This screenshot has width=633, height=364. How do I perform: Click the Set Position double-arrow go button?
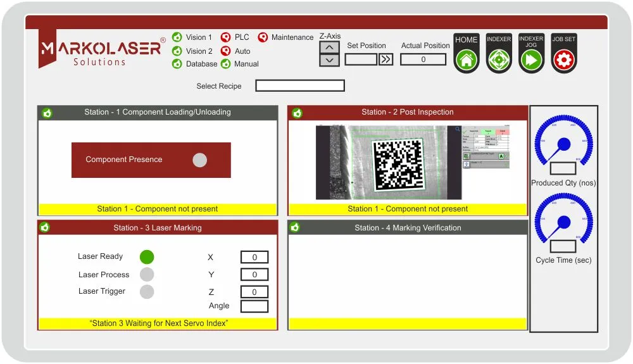point(385,60)
